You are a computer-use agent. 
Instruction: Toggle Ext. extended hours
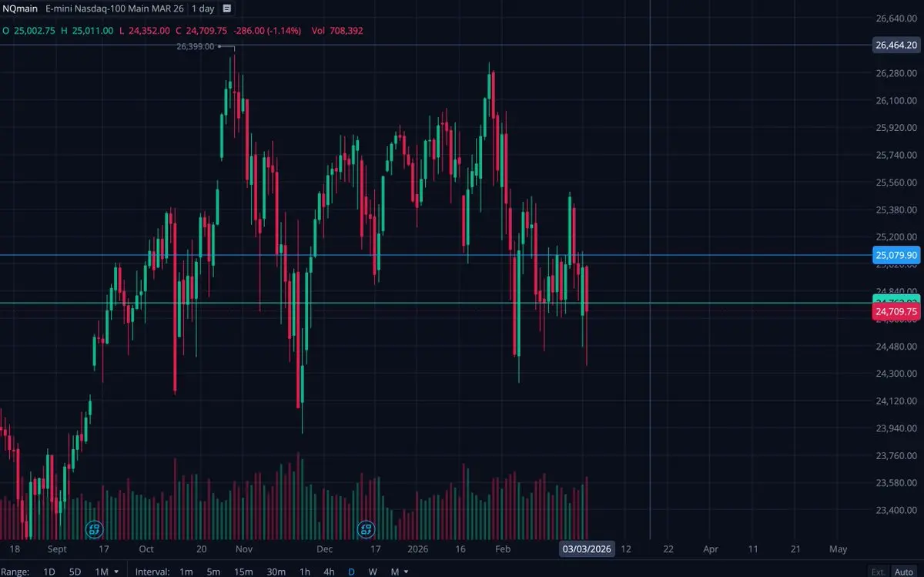pyautogui.click(x=878, y=572)
